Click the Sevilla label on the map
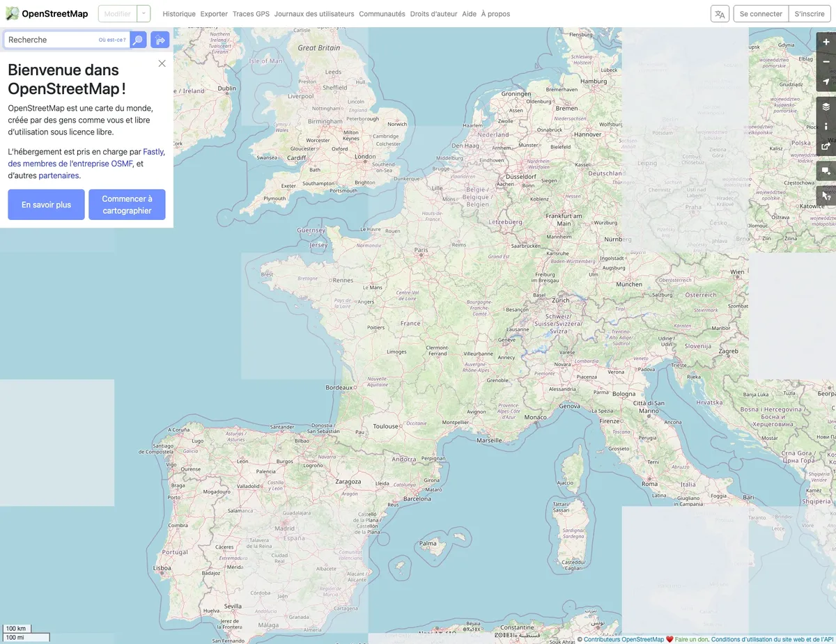 point(233,606)
